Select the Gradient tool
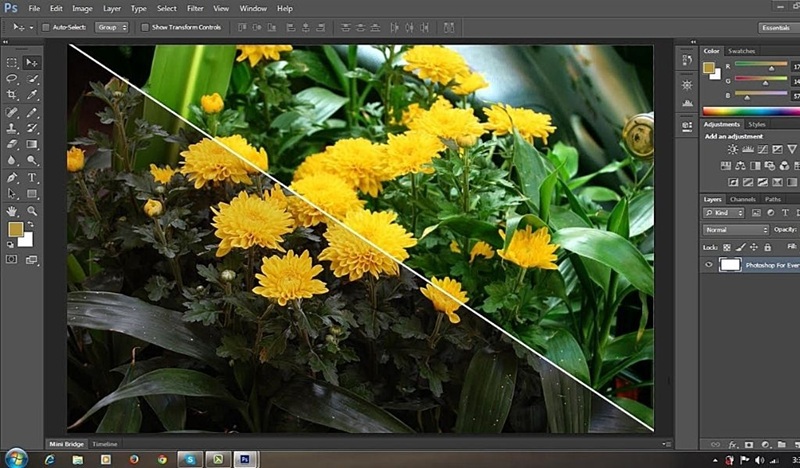Screen dimensions: 800x468 pyautogui.click(x=32, y=144)
